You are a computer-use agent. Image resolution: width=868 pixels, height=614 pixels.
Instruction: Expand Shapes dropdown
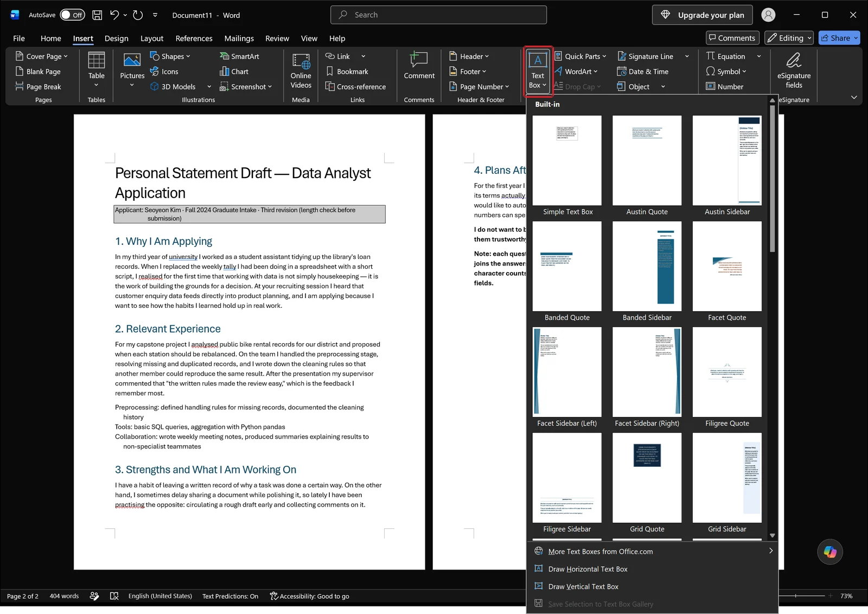188,56
